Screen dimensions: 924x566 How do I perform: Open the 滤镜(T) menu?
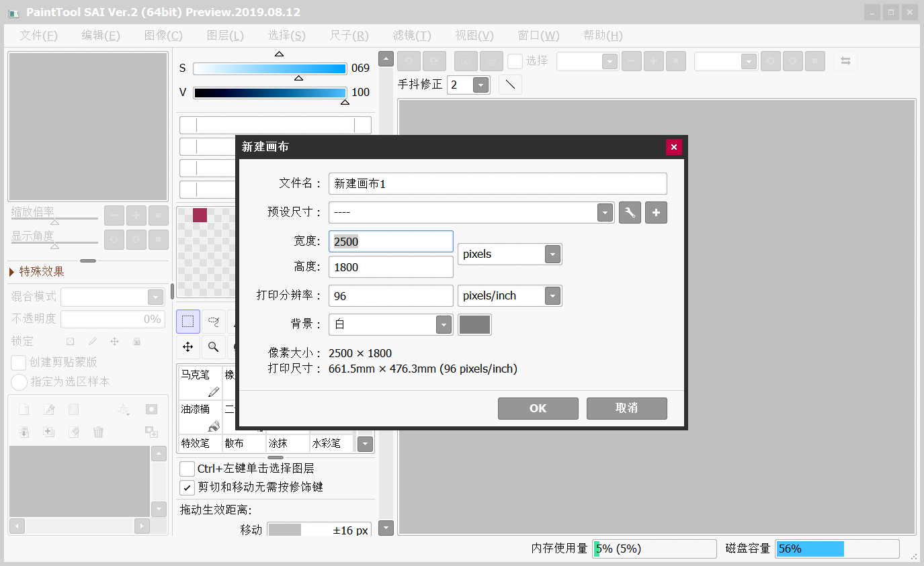click(412, 36)
